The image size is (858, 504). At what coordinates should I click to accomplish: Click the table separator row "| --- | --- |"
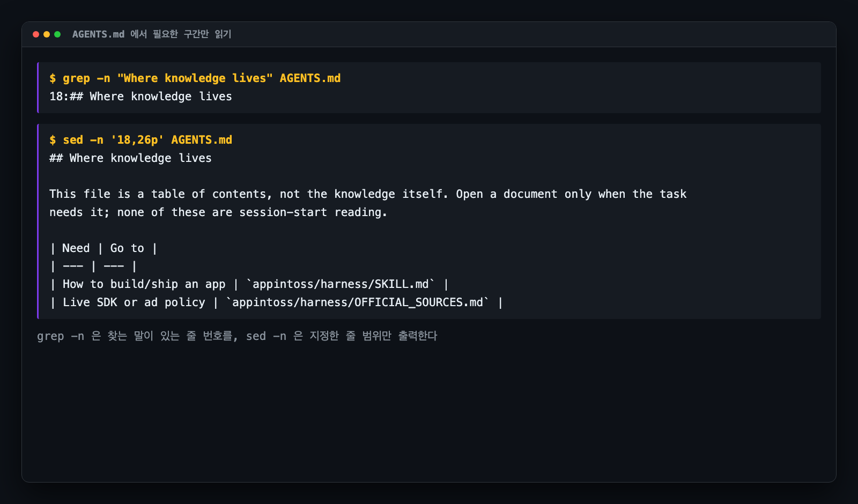click(x=93, y=266)
